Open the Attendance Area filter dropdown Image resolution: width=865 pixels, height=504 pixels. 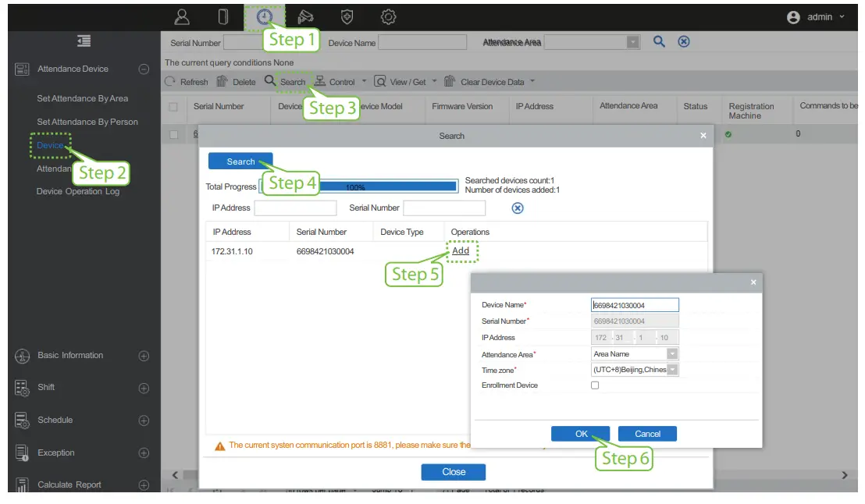coord(633,42)
